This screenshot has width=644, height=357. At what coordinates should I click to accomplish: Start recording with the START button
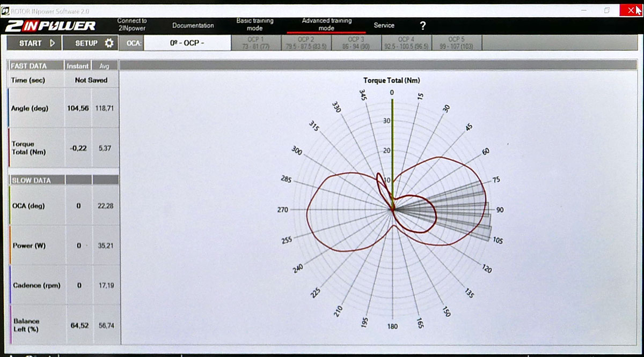point(34,43)
